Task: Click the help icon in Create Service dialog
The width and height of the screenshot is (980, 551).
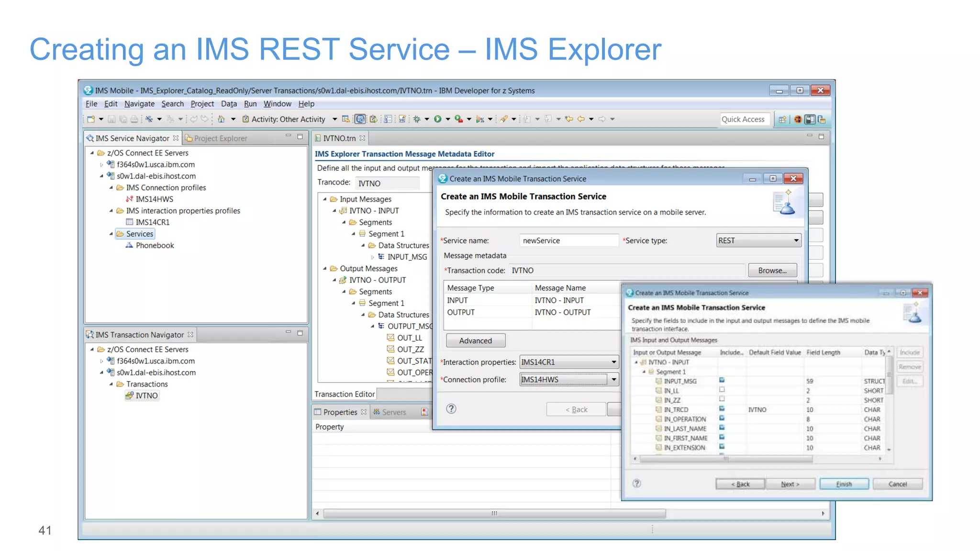Action: point(451,409)
